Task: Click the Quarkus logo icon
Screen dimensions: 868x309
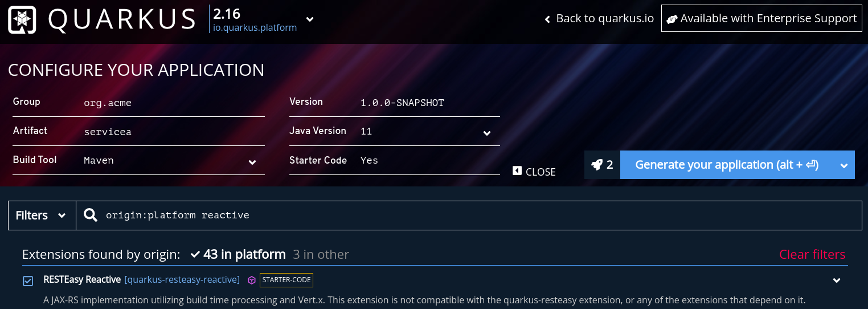Action: (22, 19)
